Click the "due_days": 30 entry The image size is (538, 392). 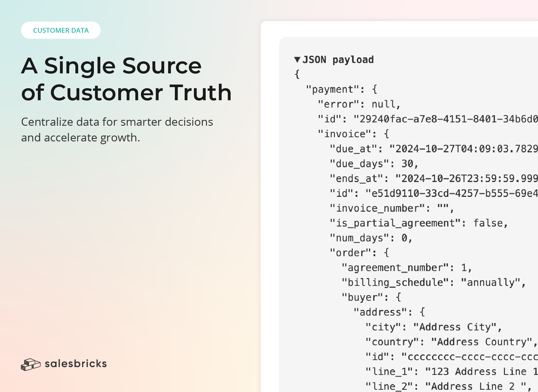point(374,164)
